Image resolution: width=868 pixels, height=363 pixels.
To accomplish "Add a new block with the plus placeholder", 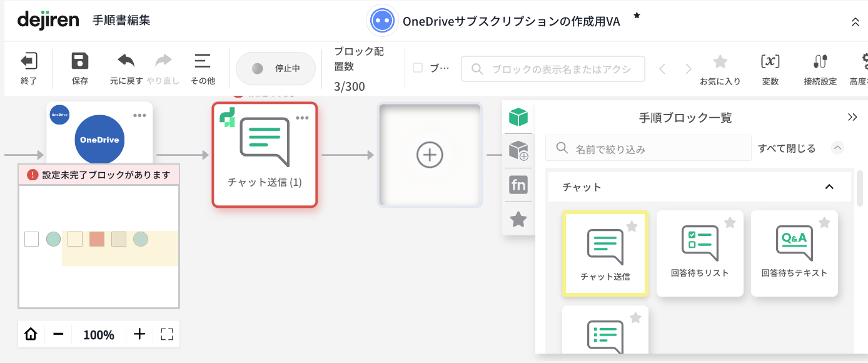I will click(430, 155).
